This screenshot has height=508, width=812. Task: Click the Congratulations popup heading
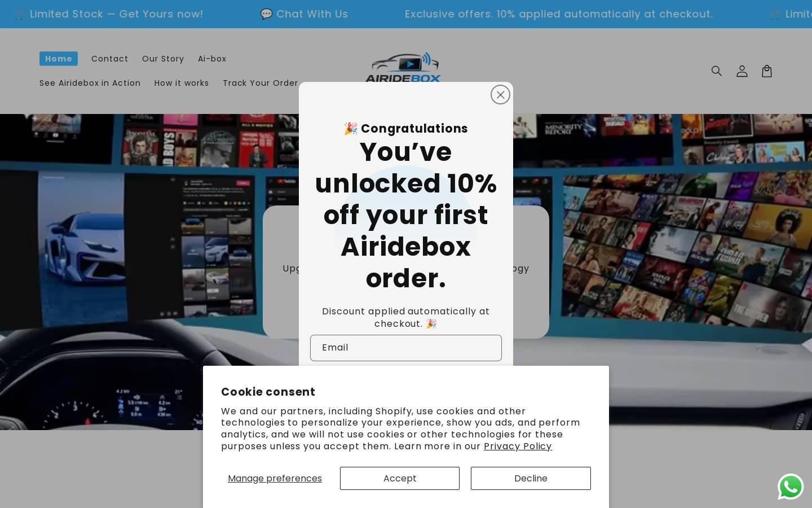tap(406, 129)
